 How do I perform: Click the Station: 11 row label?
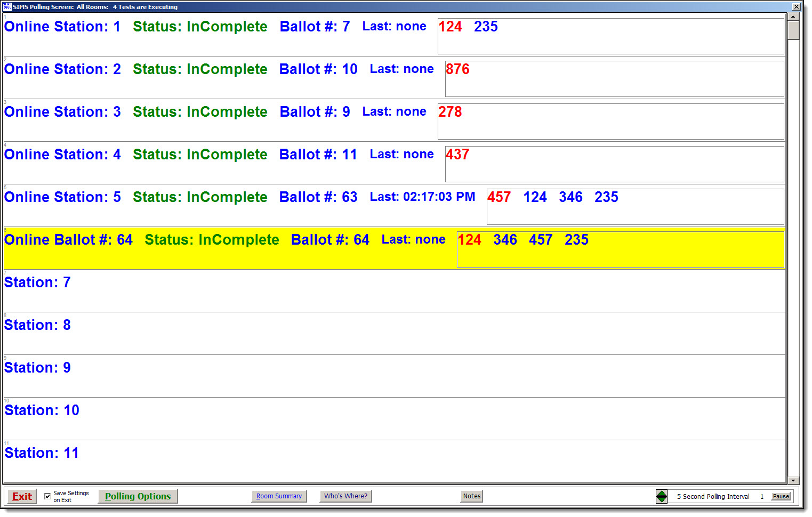coord(42,453)
